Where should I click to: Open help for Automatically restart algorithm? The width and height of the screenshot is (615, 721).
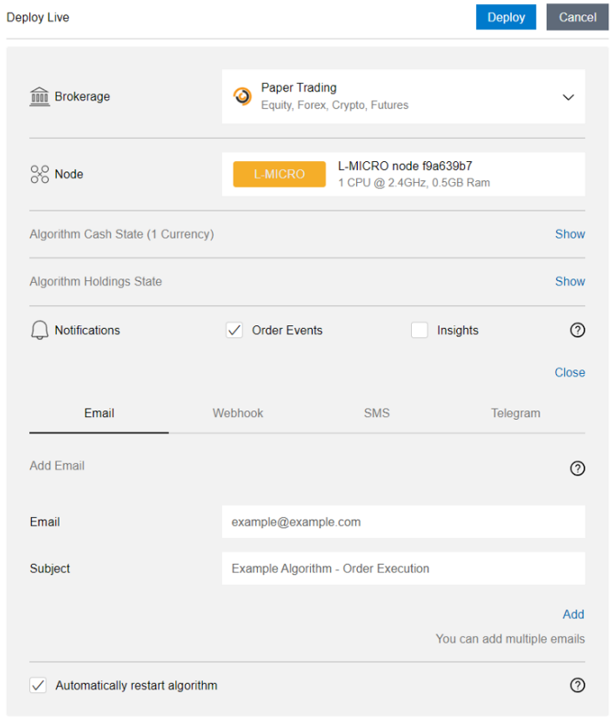pos(577,686)
